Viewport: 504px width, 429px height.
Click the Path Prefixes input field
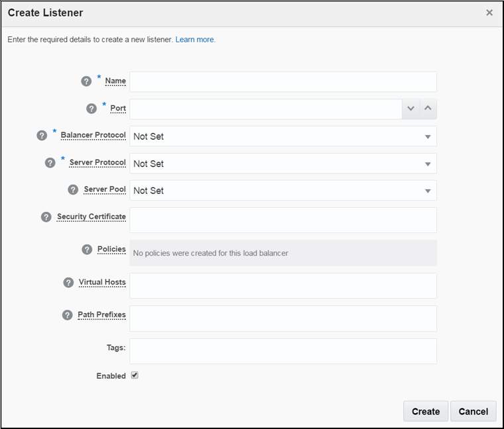(x=283, y=318)
